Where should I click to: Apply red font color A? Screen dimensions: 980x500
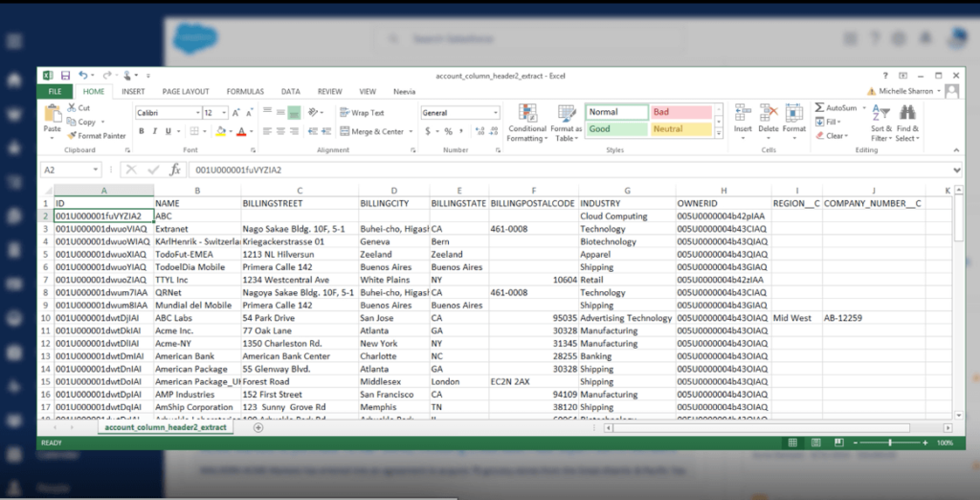[x=241, y=131]
